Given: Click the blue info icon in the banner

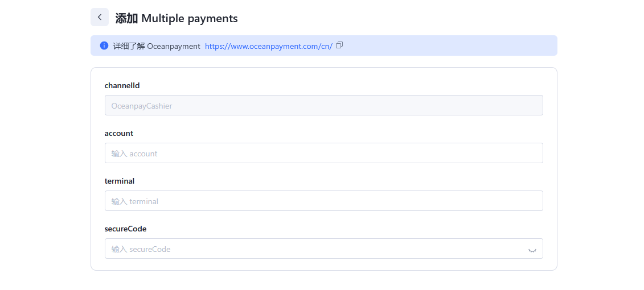Looking at the screenshot, I should (x=104, y=45).
